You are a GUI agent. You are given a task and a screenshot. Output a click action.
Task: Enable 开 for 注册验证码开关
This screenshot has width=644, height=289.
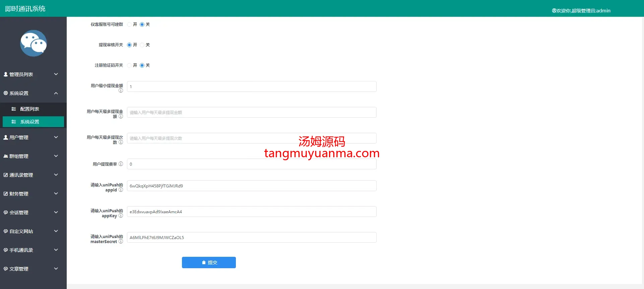tap(129, 65)
